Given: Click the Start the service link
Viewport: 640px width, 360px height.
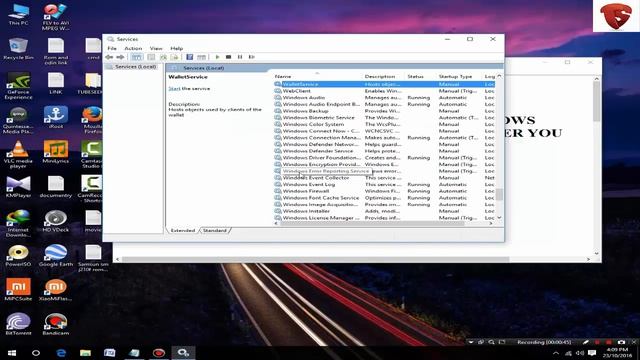Looking at the screenshot, I should [174, 89].
